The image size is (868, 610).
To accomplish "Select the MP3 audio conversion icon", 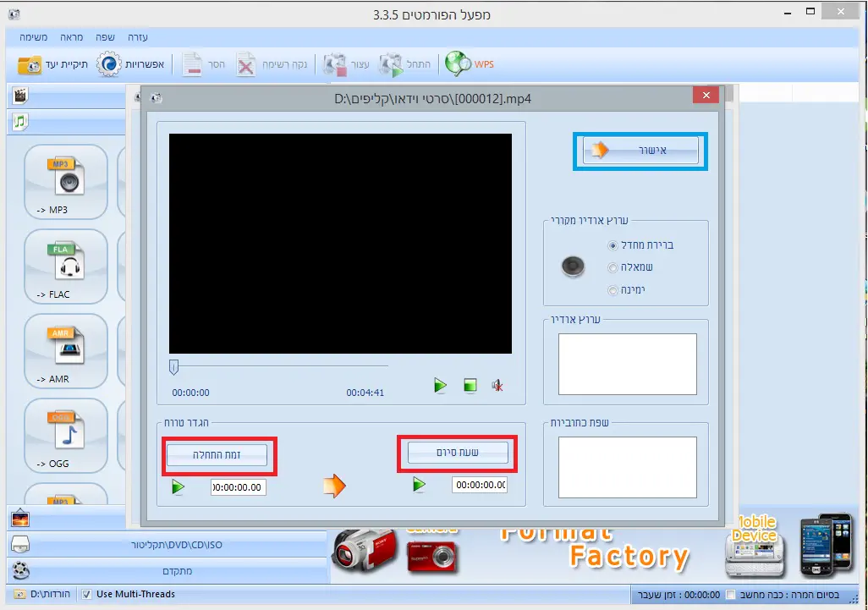I will (65, 180).
